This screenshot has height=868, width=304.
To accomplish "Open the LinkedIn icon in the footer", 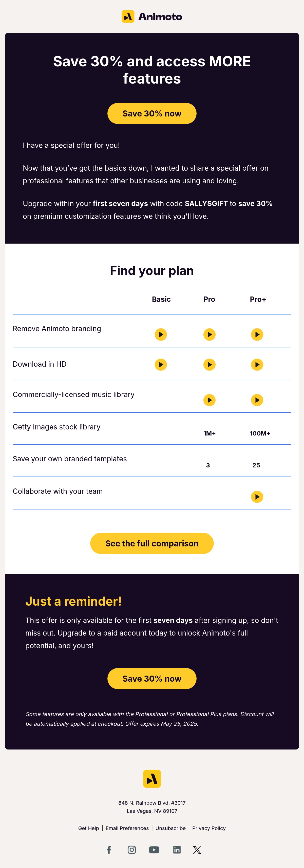I will 177,850.
